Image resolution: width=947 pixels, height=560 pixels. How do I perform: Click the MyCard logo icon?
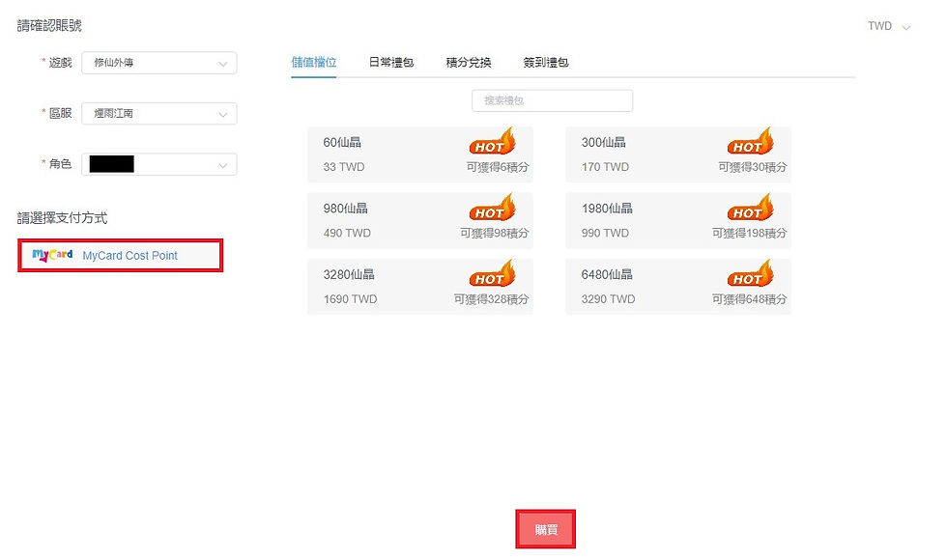52,255
